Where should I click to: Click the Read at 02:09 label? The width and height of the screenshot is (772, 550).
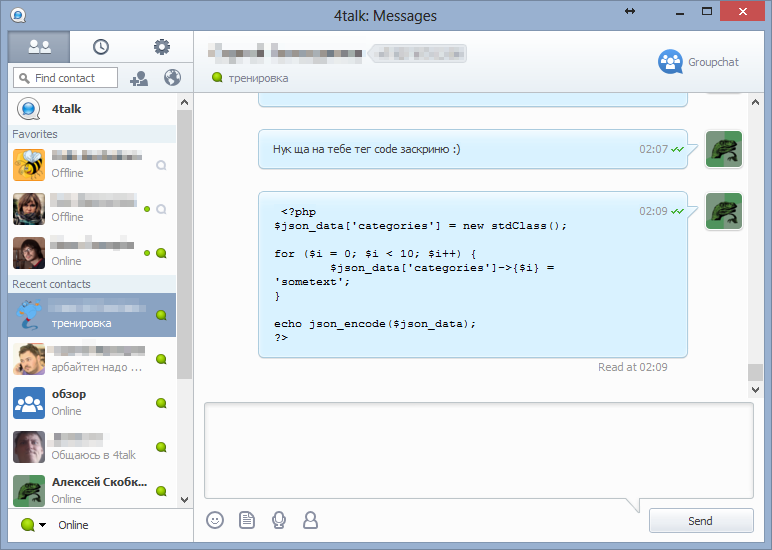(x=633, y=367)
